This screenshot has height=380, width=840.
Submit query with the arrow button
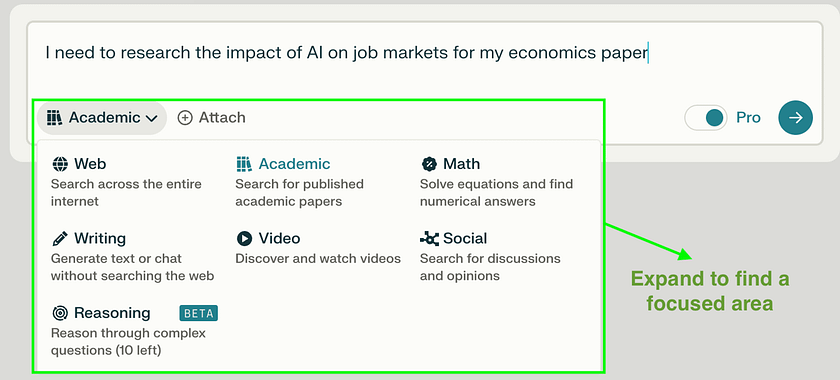795,117
